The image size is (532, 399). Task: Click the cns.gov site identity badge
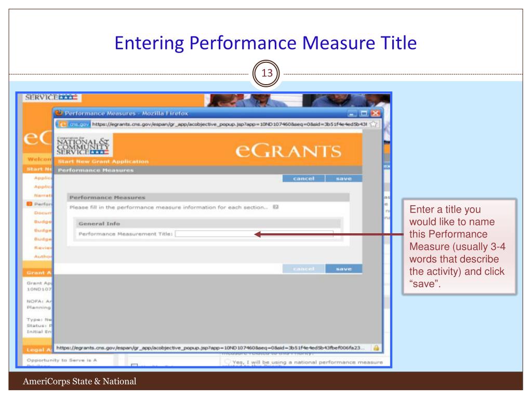74,124
